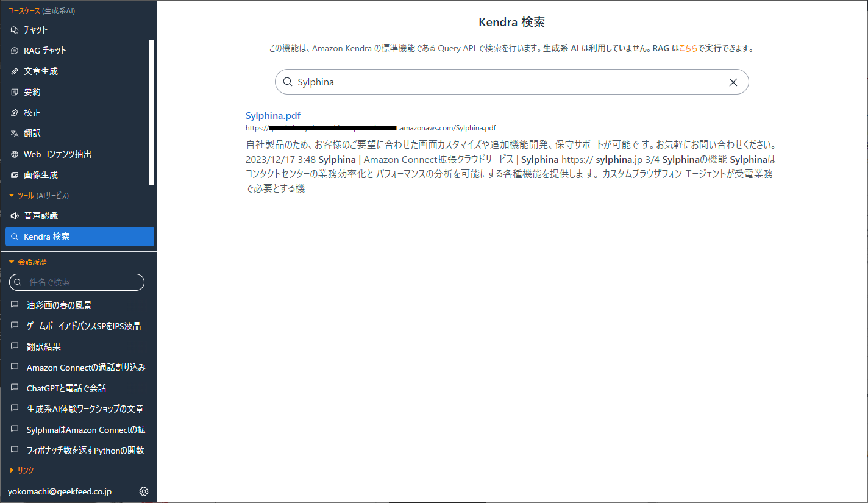Follow the こちら link to RAG
868x503 pixels.
tap(688, 48)
